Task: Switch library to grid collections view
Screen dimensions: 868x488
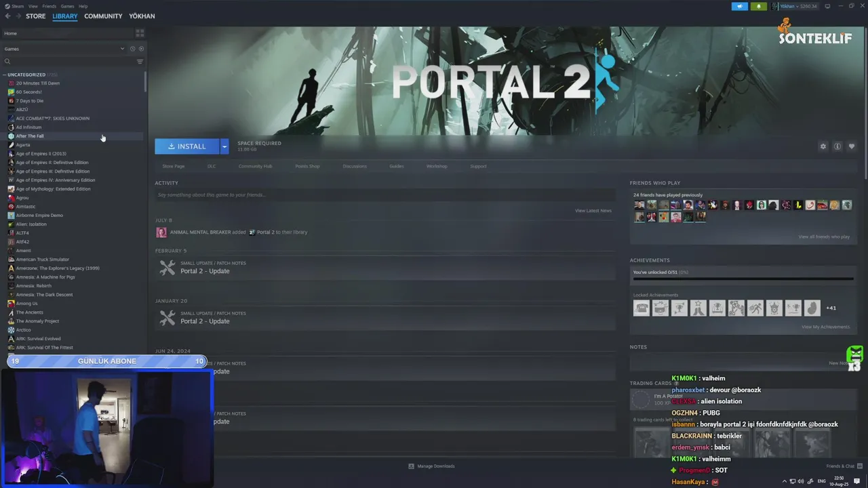Action: click(140, 33)
